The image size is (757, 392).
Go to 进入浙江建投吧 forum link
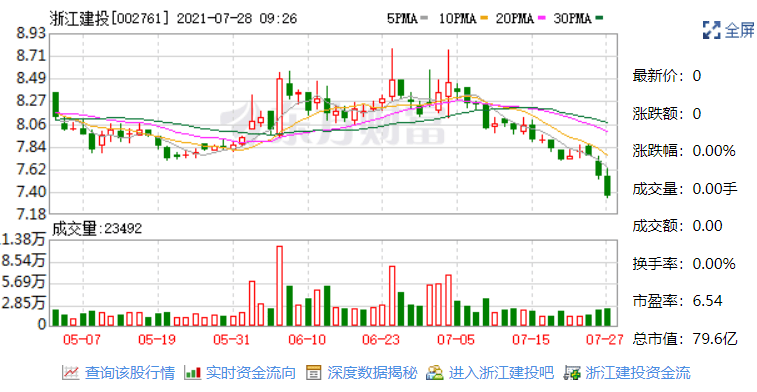(x=501, y=373)
